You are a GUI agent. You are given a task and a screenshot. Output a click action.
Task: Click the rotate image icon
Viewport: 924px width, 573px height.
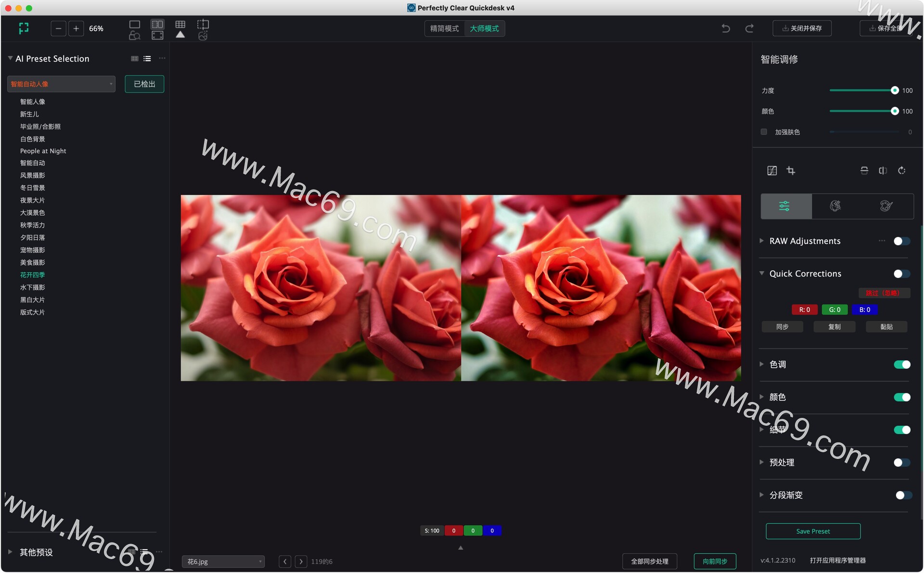tap(902, 170)
